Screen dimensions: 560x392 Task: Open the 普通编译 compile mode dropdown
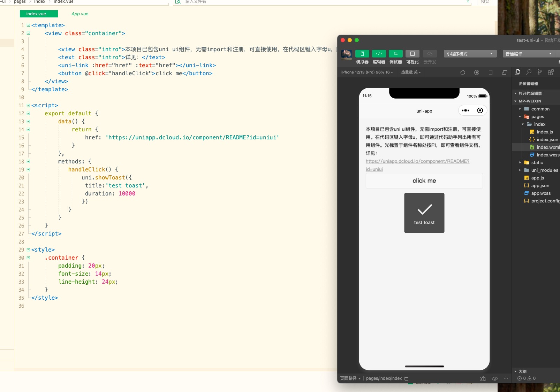pos(529,54)
